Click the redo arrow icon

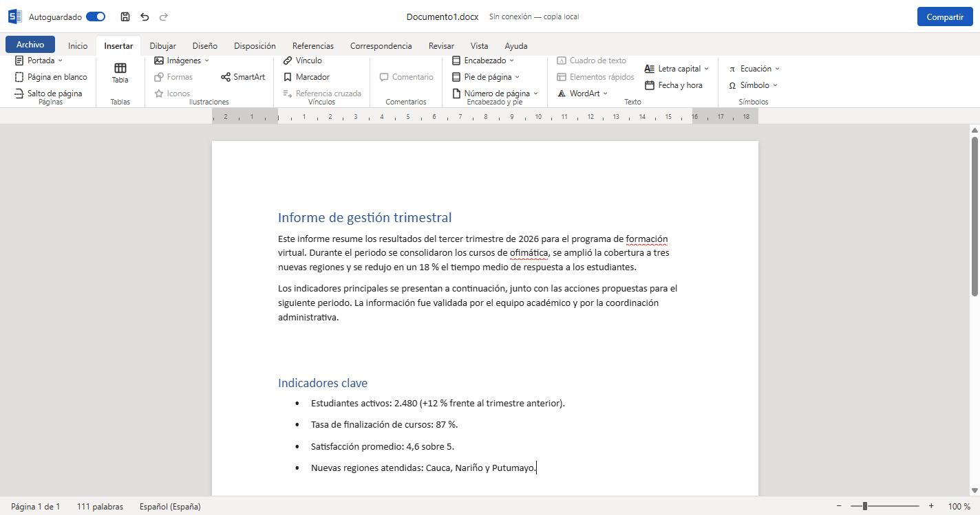(x=164, y=17)
